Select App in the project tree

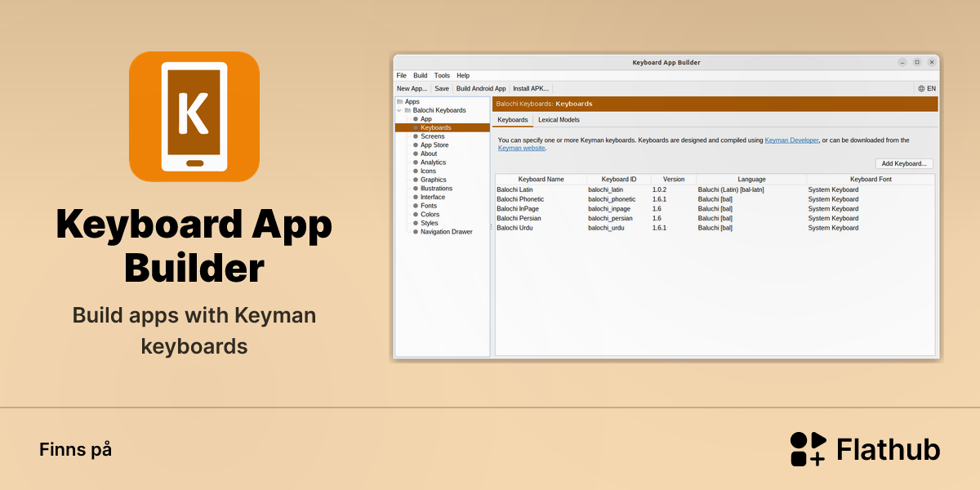(426, 119)
